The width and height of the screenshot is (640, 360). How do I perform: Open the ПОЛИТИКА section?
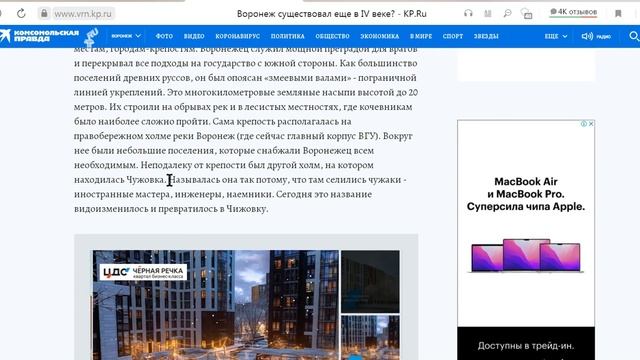(x=288, y=36)
